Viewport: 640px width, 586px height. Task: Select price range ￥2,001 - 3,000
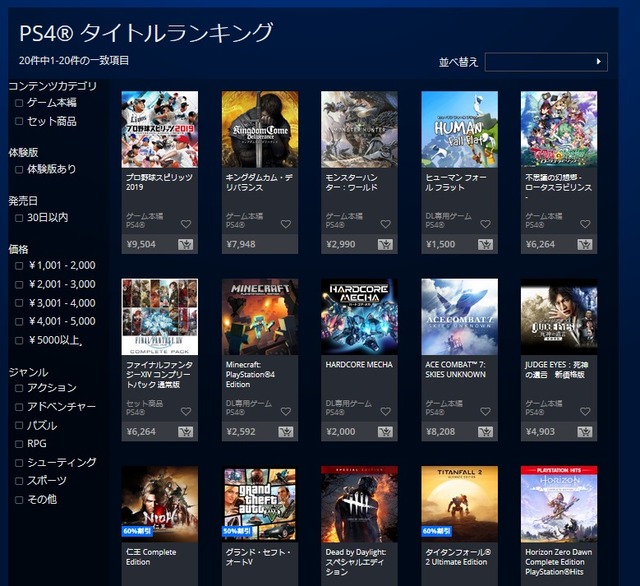(x=19, y=284)
